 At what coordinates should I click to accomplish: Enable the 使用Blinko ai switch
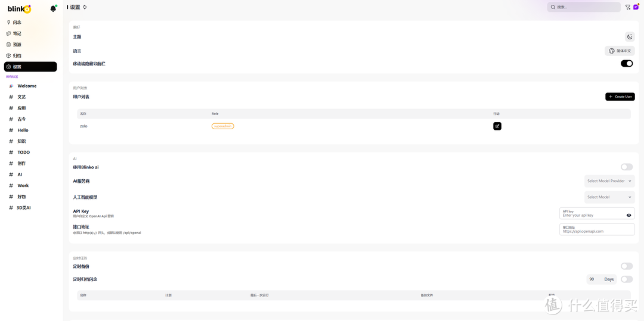point(627,167)
